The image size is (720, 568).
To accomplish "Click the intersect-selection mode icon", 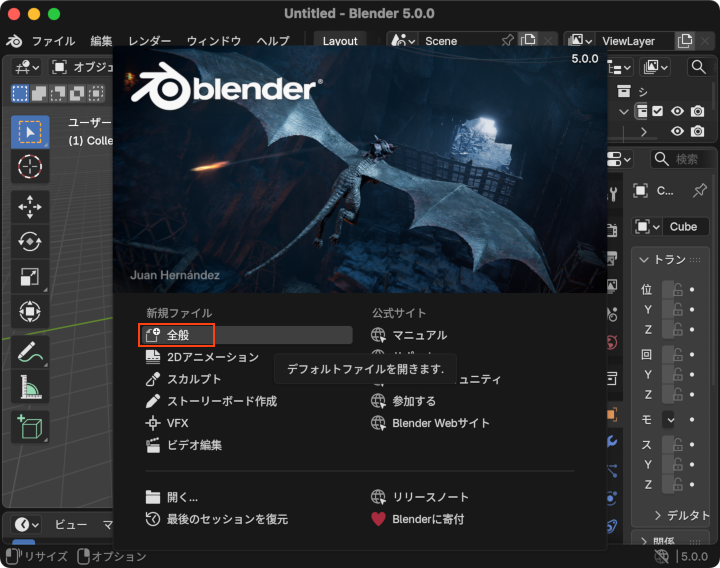I will (96, 93).
